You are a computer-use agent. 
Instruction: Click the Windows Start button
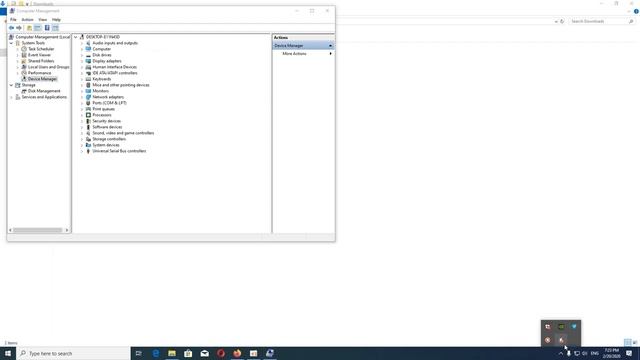tap(8, 353)
